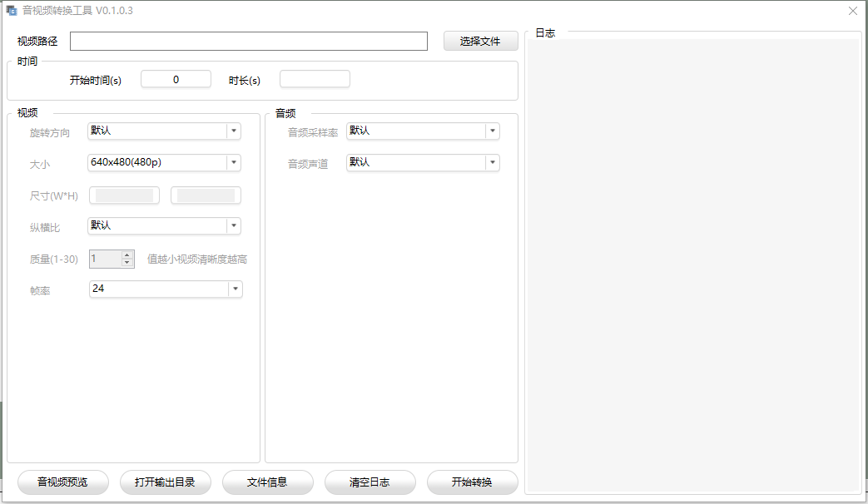The height and width of the screenshot is (504, 868).
Task: Click inside the 日志 log area
Action: tap(693, 265)
